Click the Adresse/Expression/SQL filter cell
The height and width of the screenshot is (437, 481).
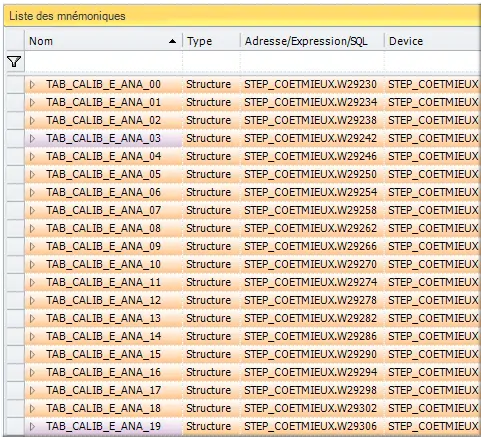pyautogui.click(x=312, y=61)
